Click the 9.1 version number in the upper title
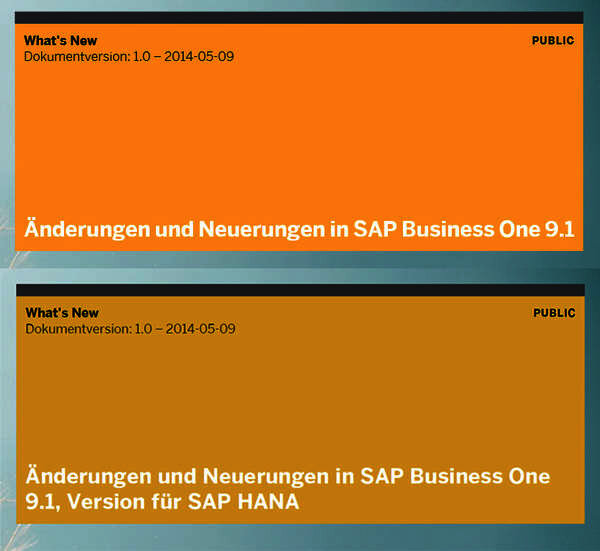 click(x=559, y=229)
